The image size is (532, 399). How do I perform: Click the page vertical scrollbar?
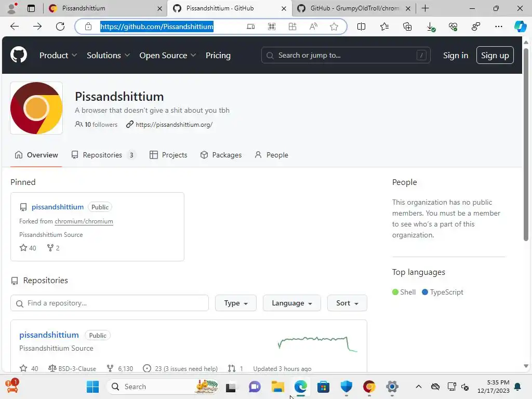pos(526,144)
